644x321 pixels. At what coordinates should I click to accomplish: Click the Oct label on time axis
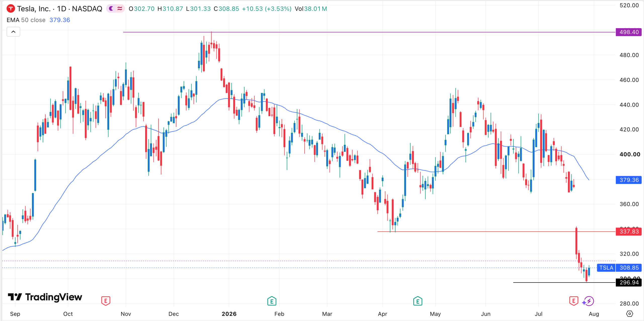68,314
